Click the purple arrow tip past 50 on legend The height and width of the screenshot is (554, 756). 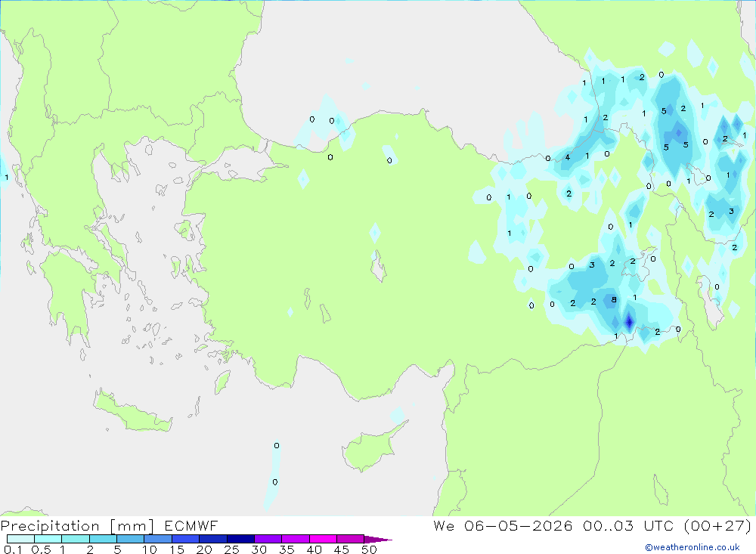pos(377,540)
